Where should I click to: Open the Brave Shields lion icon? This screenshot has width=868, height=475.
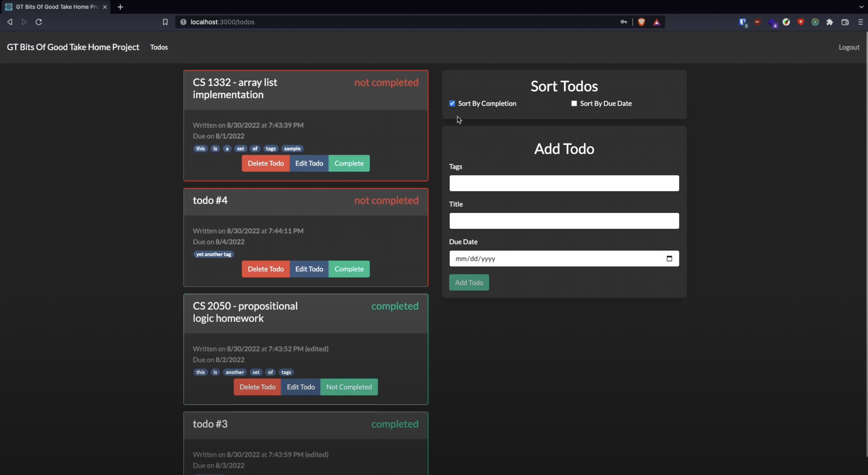click(642, 22)
